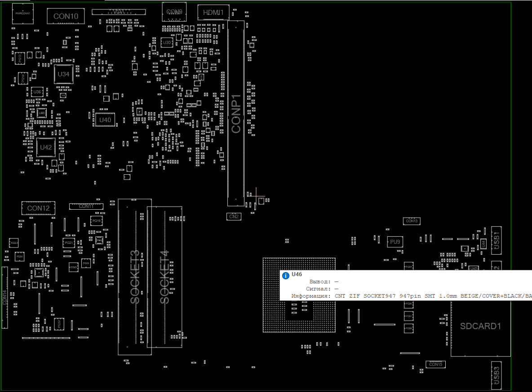Click the U42 chip
Viewport: 532px width, 392px height.
46,147
